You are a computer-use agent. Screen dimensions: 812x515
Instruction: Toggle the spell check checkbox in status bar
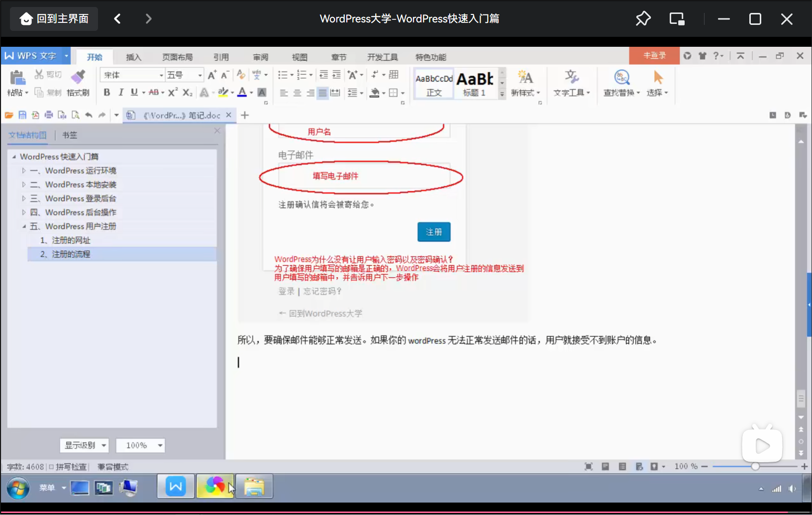pyautogui.click(x=51, y=467)
